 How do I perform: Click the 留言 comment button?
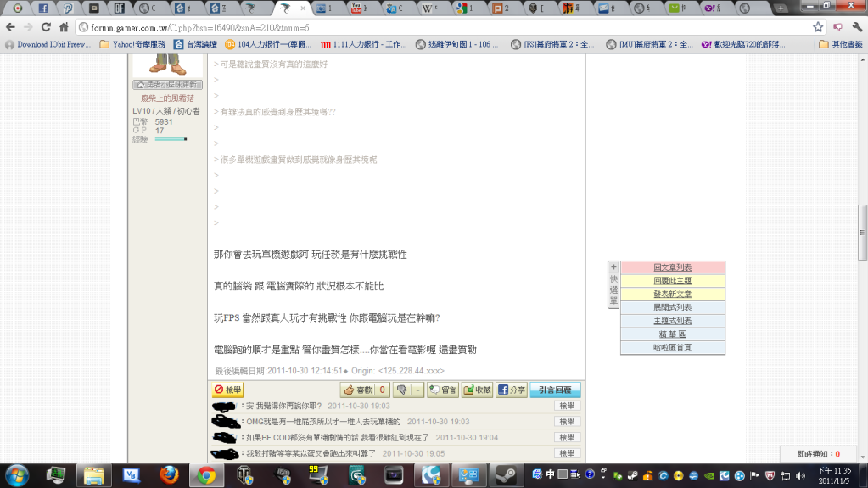coord(443,390)
